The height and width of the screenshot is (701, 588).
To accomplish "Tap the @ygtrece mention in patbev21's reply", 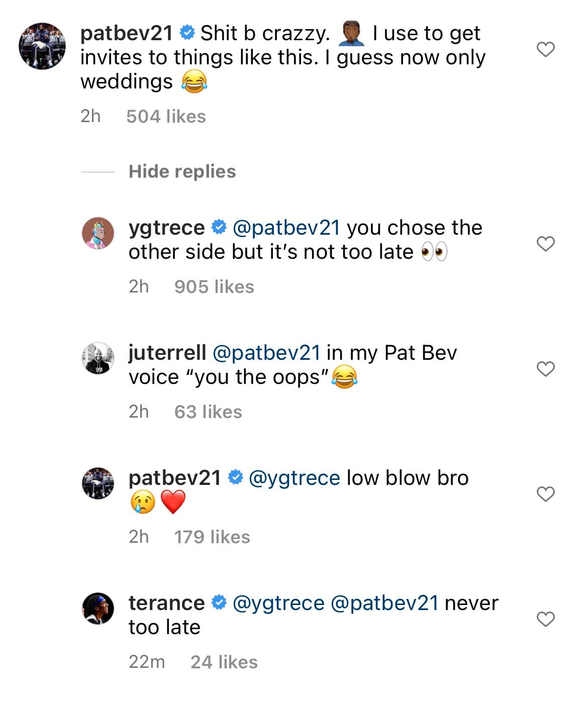I will [x=295, y=478].
